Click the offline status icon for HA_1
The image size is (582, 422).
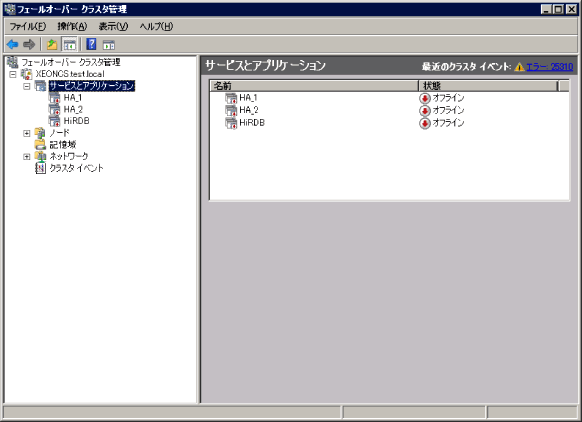(x=425, y=98)
